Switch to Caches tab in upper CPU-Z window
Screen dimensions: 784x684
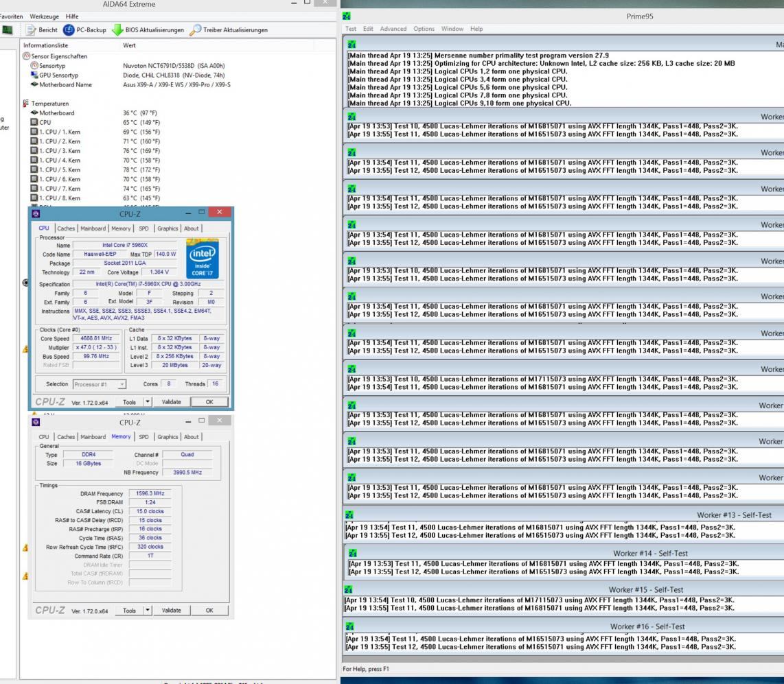[x=67, y=228]
